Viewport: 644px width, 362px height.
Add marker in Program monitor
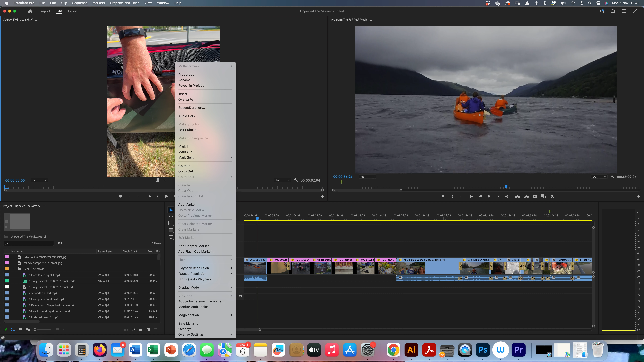[x=443, y=196]
